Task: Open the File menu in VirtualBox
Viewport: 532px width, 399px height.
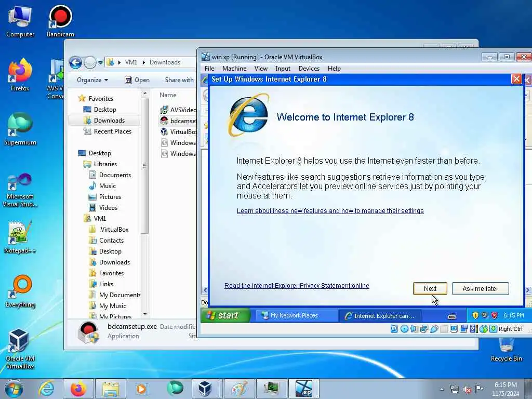Action: 209,69
